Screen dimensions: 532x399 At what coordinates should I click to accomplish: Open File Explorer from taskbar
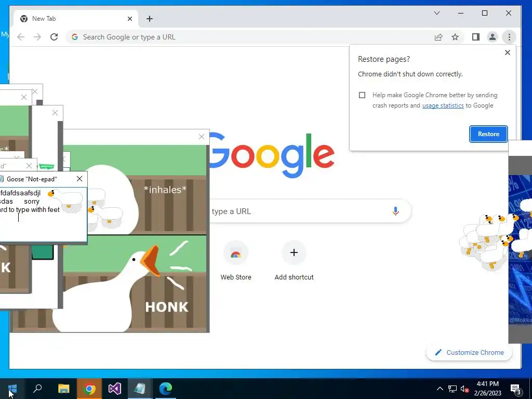(x=63, y=389)
